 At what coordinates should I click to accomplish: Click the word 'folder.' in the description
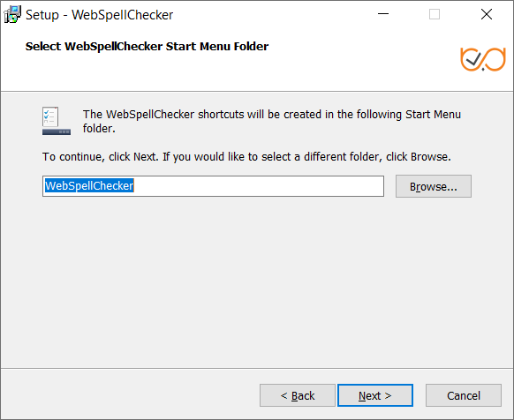click(99, 129)
